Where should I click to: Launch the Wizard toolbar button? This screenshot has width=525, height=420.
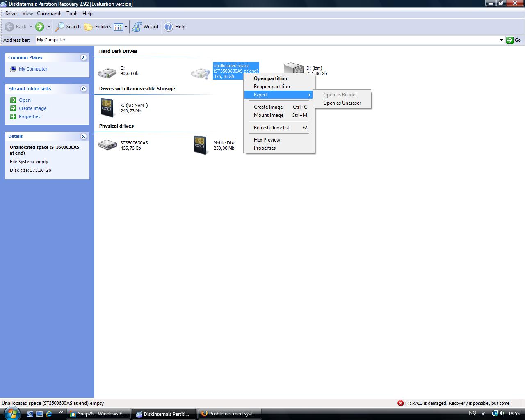(x=146, y=27)
